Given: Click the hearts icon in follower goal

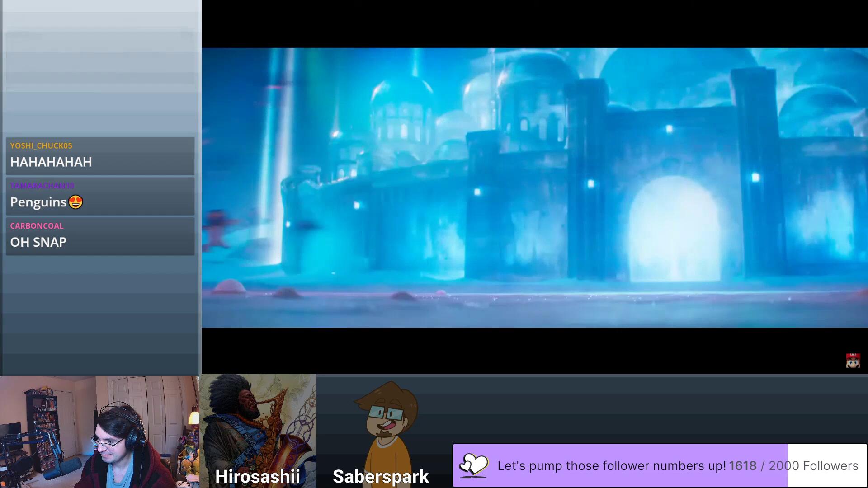Looking at the screenshot, I should pyautogui.click(x=473, y=465).
